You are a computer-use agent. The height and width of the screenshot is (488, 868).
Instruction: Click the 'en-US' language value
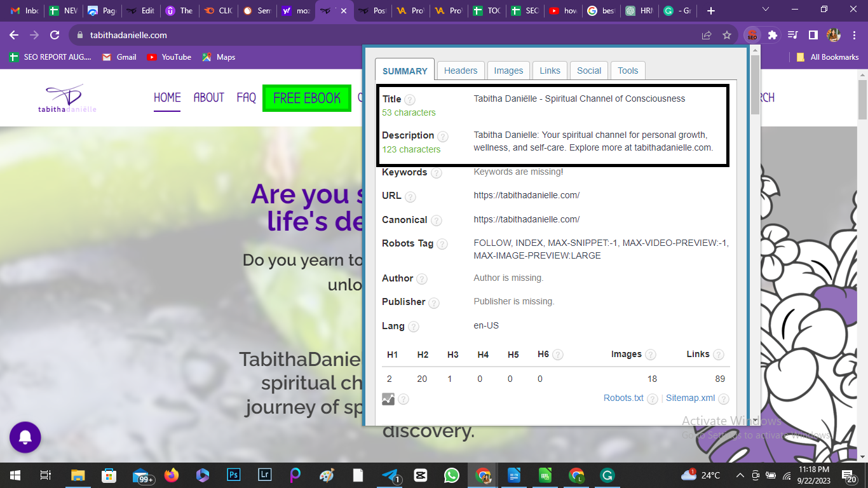coord(486,326)
